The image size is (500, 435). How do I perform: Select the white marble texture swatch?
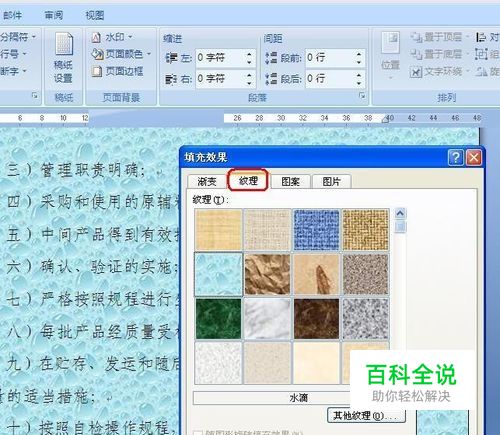[267, 319]
